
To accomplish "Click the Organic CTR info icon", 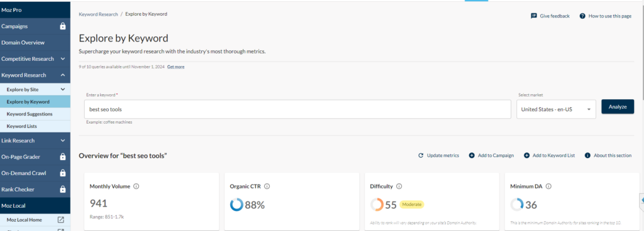I will coord(267,186).
